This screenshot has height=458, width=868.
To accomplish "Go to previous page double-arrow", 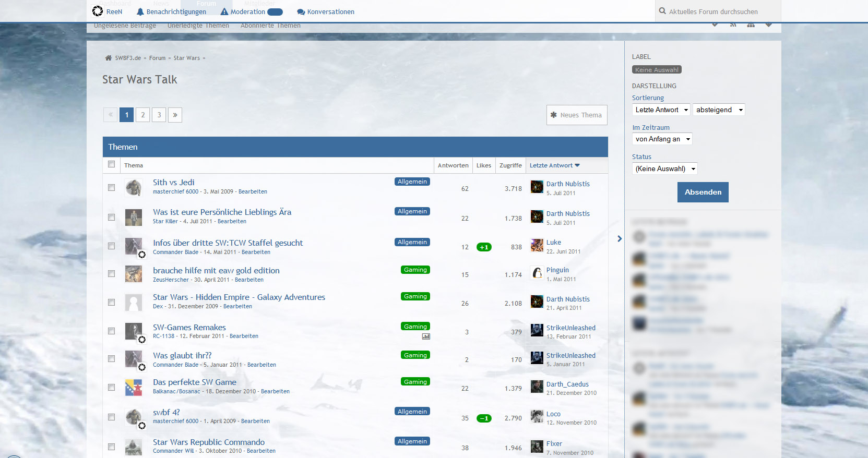I will click(111, 115).
